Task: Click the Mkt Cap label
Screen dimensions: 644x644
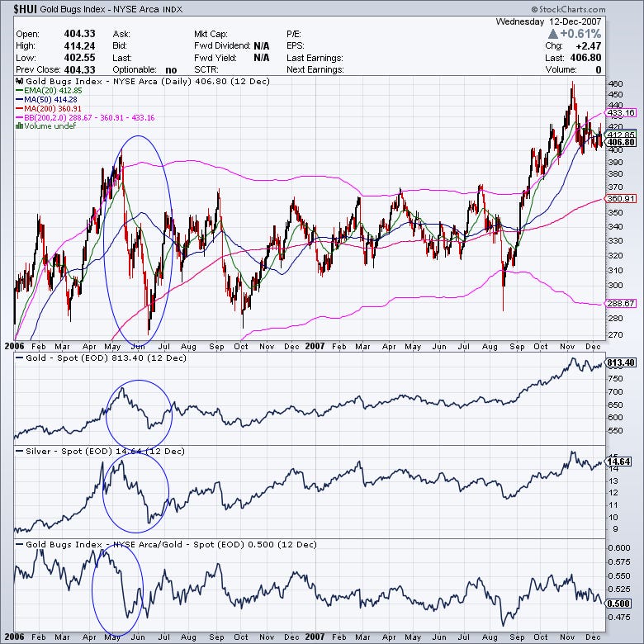Action: (x=211, y=34)
